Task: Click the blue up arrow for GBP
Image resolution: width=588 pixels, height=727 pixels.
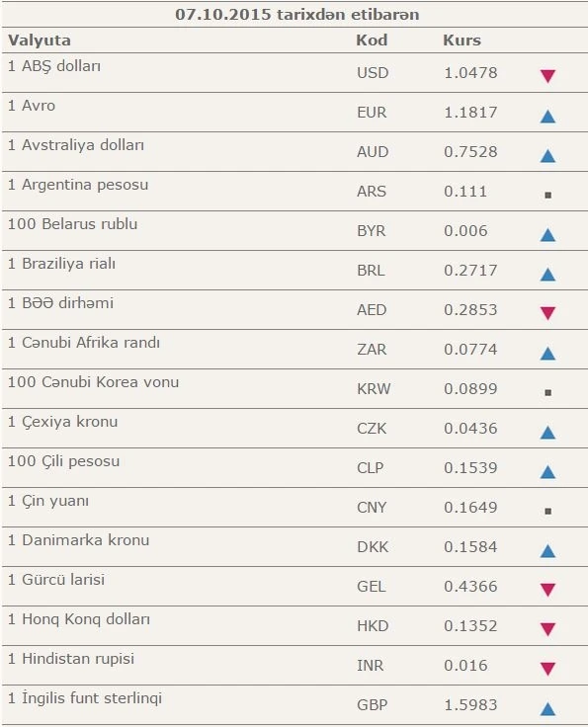Action: 547,709
